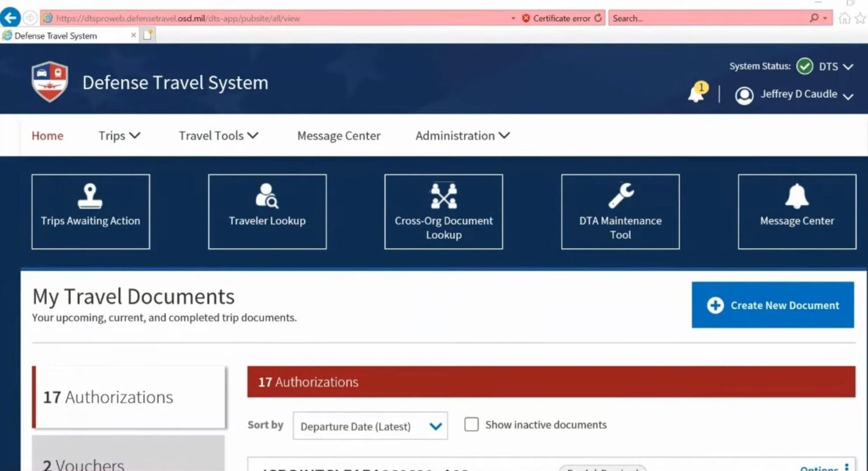Click the Trips Awaiting Action stamp icon
This screenshot has width=868, height=471.
pos(90,196)
